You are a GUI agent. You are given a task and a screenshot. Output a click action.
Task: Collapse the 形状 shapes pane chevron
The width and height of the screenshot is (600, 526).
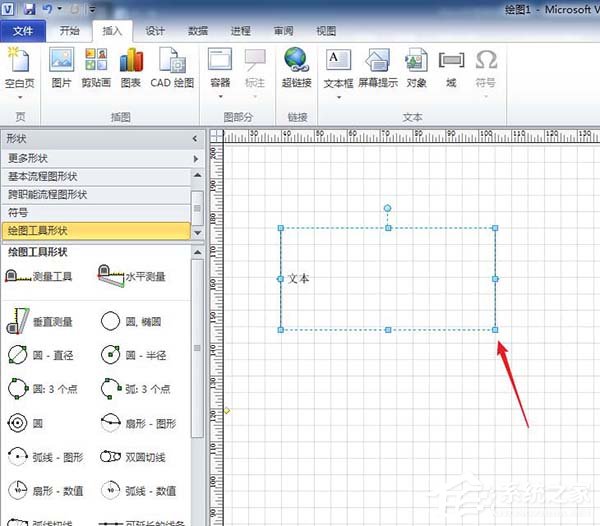point(195,138)
